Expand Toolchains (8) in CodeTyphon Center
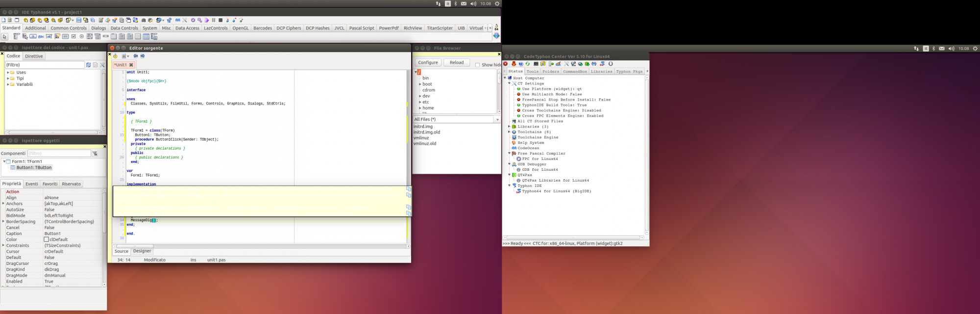Screen dimensions: 980x314 (509, 132)
